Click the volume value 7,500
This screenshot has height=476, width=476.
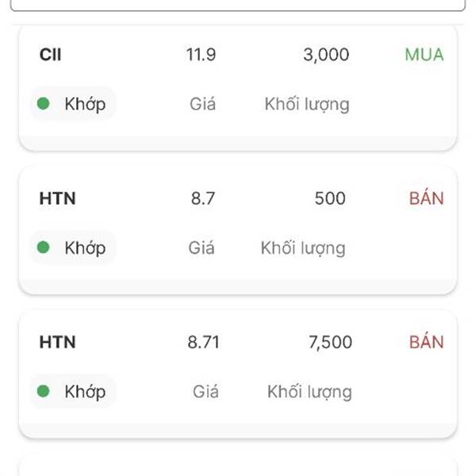click(x=330, y=342)
